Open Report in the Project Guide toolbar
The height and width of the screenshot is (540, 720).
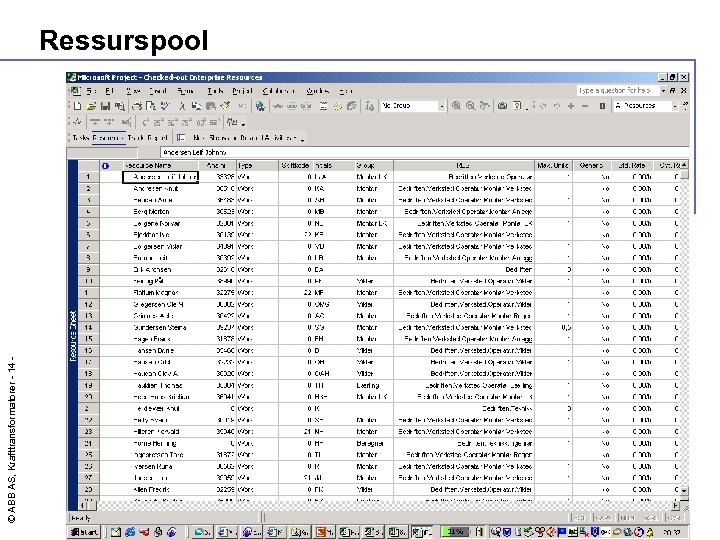click(x=158, y=138)
